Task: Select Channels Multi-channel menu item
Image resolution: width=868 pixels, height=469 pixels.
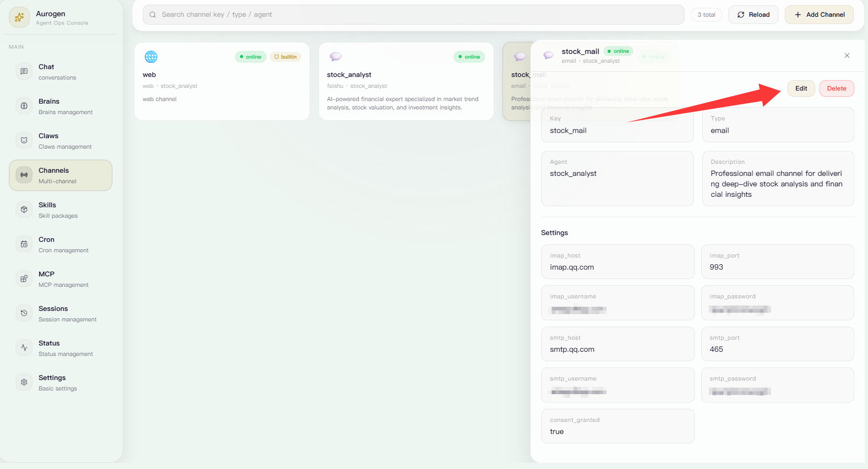Action: pyautogui.click(x=61, y=175)
